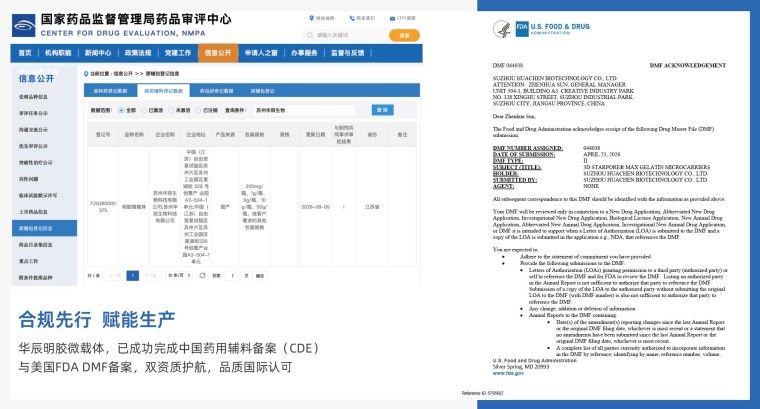Open the highlighted 信息公开 nav item

click(218, 53)
